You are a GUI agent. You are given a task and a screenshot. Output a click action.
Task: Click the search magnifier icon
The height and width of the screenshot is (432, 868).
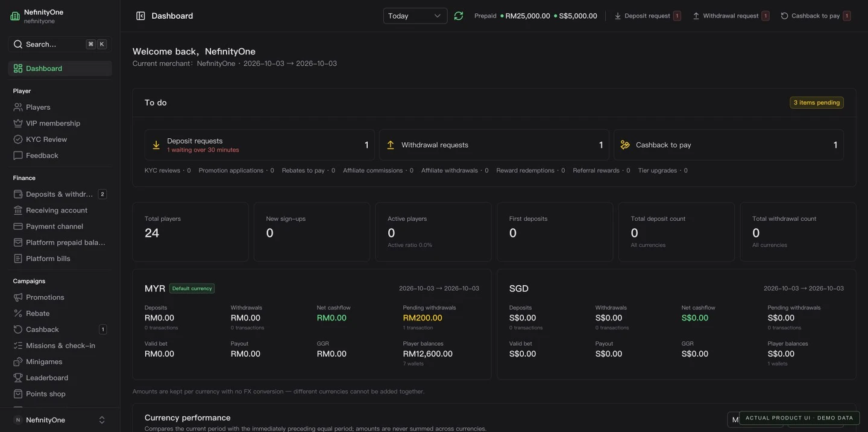(18, 44)
